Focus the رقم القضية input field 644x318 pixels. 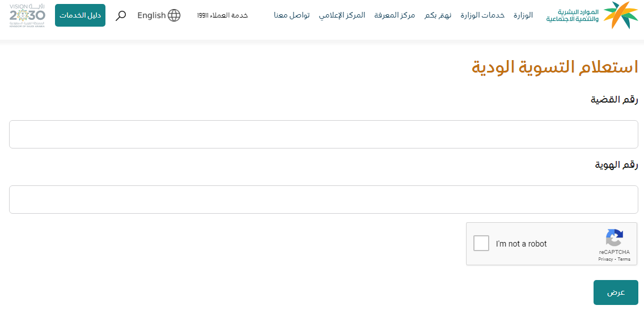[324, 134]
